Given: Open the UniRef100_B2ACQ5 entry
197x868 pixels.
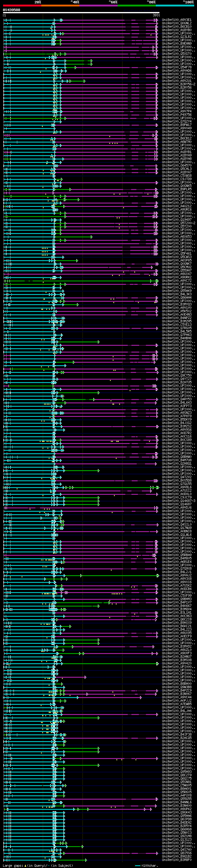Looking at the screenshot, I should (176, 738).
